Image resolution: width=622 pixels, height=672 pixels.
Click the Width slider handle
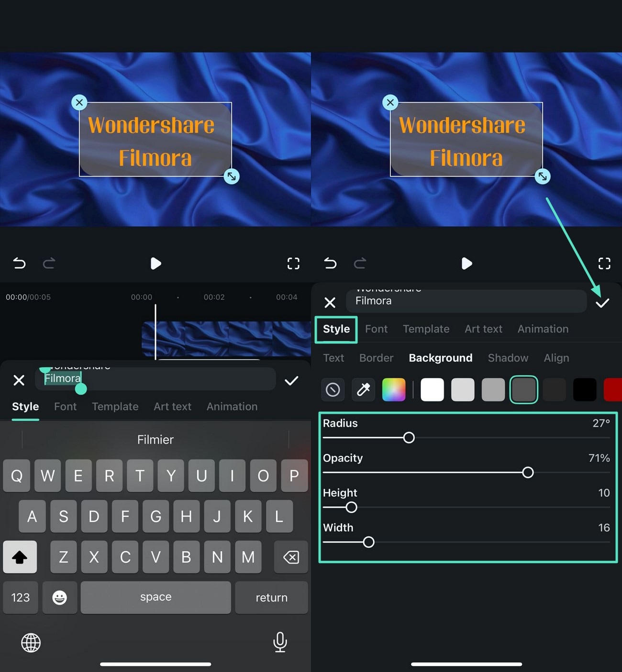(x=368, y=542)
